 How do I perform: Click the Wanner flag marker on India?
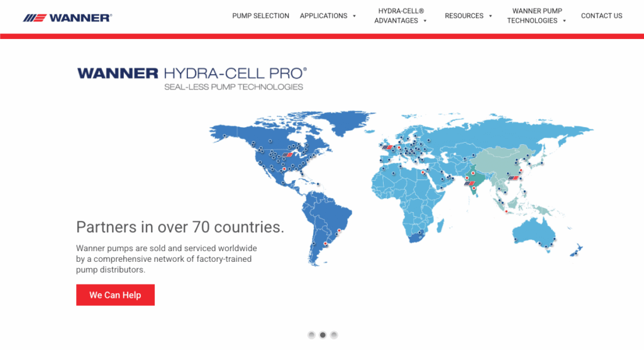pos(469,184)
